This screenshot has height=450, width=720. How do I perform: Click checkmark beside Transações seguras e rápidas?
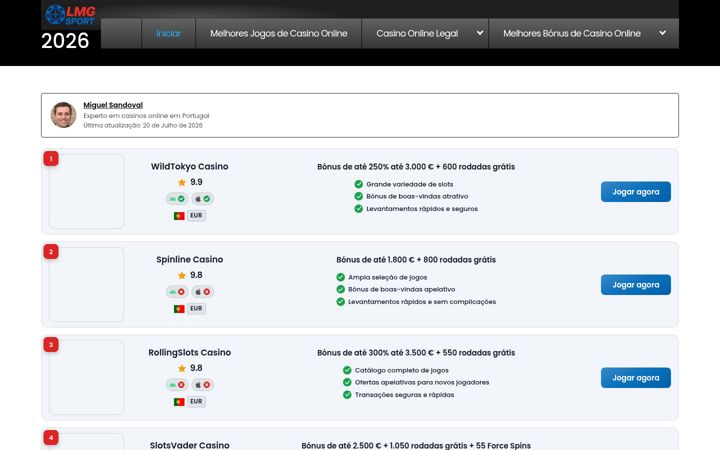click(x=347, y=394)
